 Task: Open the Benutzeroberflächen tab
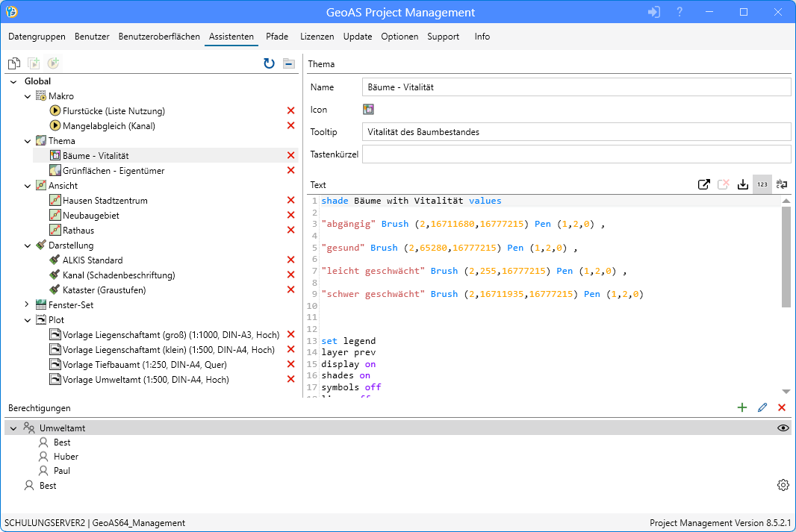coord(159,37)
